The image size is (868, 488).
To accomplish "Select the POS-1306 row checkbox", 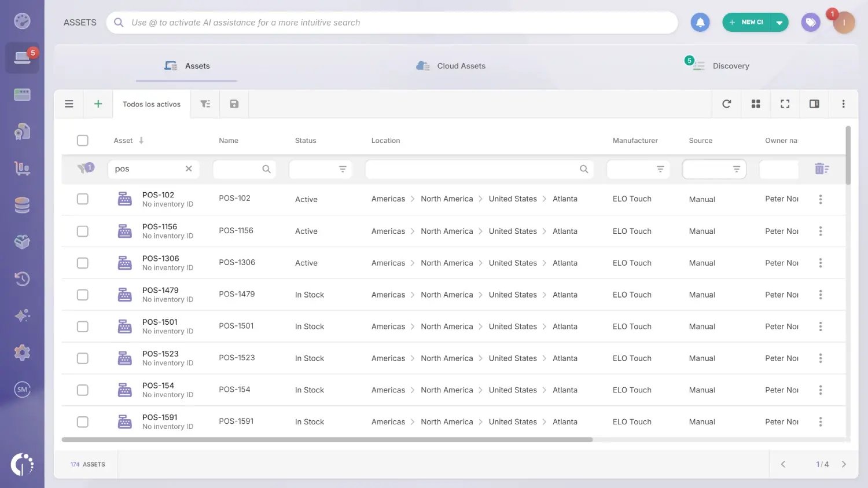I will pos(83,263).
